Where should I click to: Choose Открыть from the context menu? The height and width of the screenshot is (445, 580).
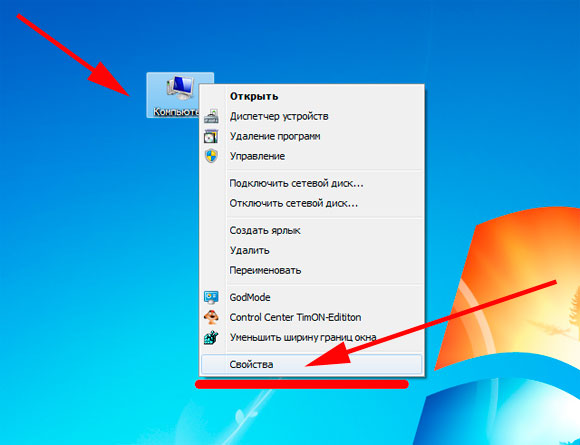[x=311, y=96]
